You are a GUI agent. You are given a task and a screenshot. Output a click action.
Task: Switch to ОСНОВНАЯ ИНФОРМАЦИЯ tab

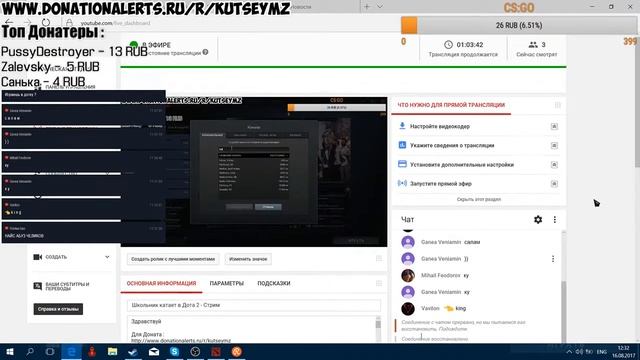point(161,283)
